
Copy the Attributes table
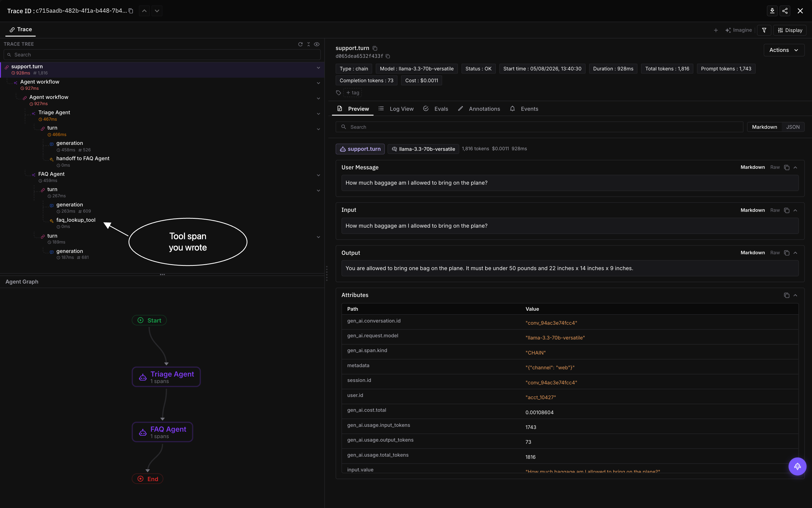pos(786,295)
